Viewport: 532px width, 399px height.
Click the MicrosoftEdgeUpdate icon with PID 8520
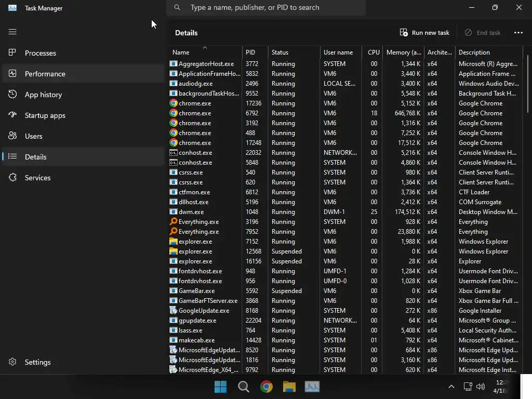[174, 350]
